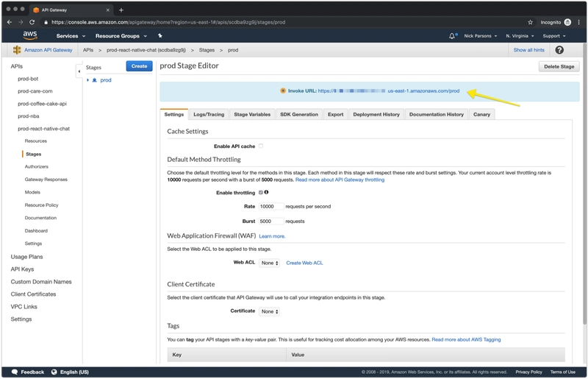588x379 pixels.
Task: Open Gateway Responses in the sidebar
Action: tap(46, 180)
